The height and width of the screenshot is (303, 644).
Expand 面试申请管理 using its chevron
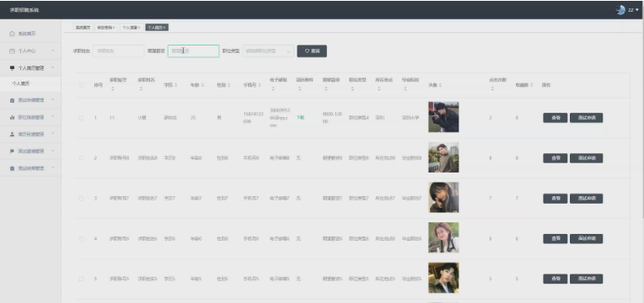tap(53, 99)
